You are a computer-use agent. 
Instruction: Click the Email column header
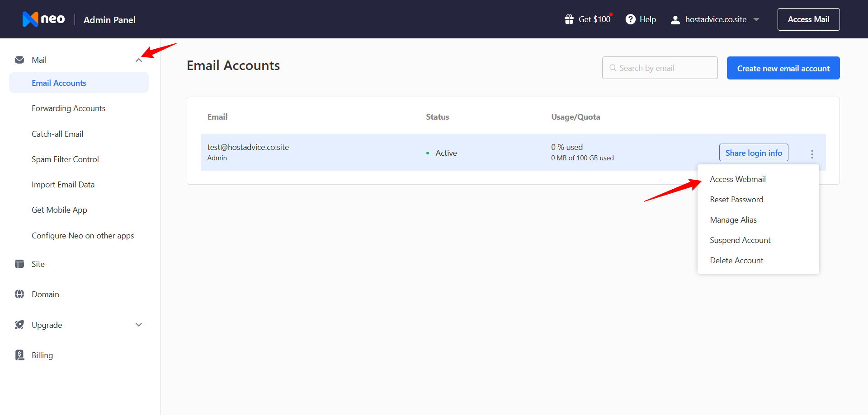pyautogui.click(x=217, y=117)
